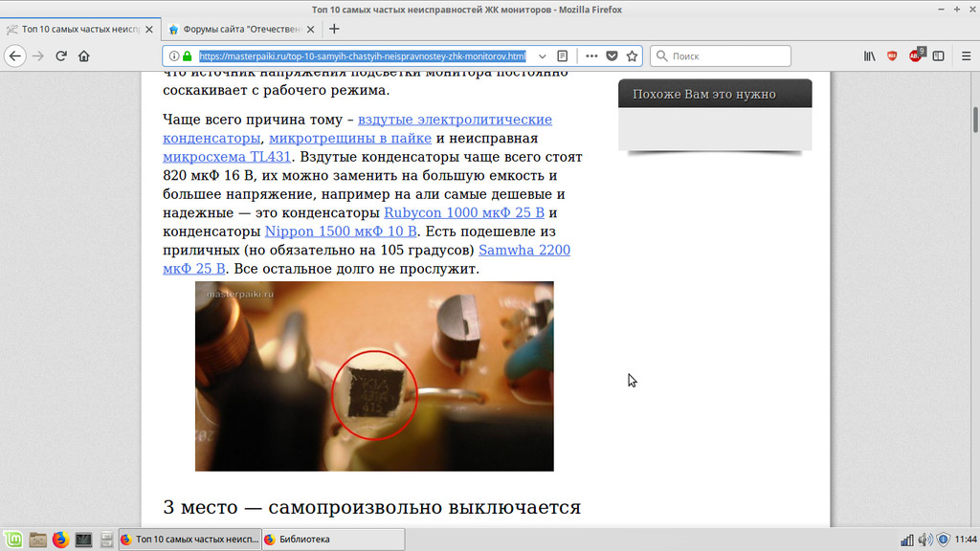Click the masterpaiki.ru URL in address bar

(x=363, y=56)
